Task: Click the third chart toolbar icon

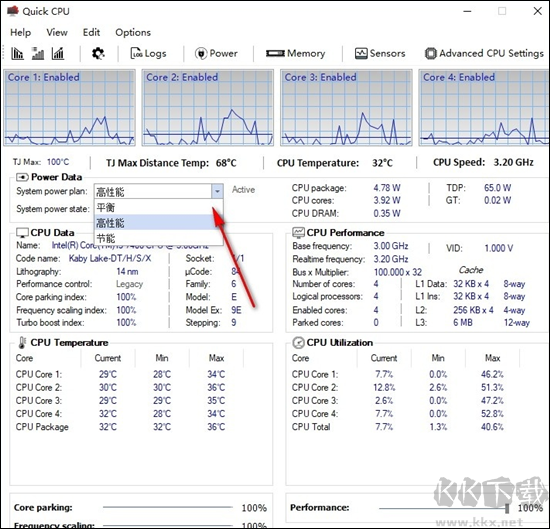Action: (58, 53)
